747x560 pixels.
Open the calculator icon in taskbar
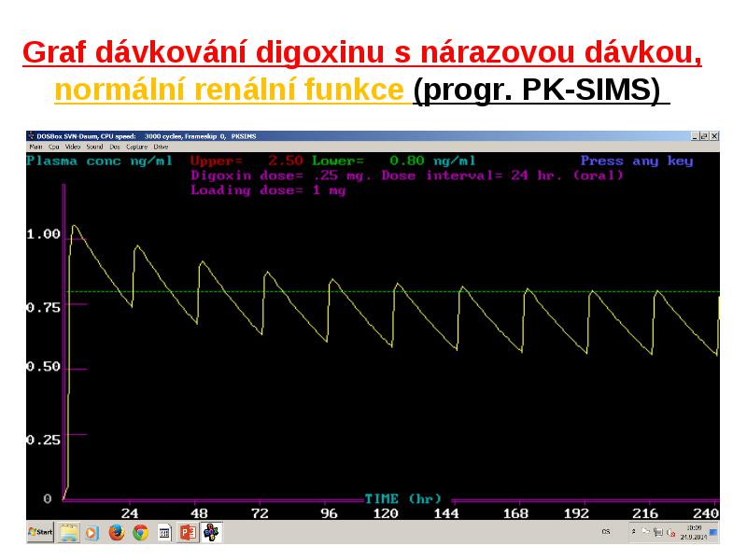[x=164, y=532]
